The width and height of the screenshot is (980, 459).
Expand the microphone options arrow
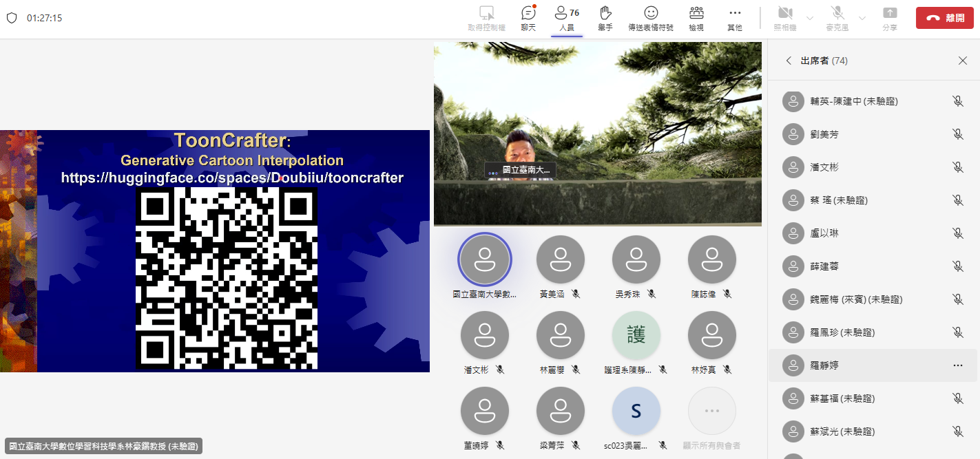tap(862, 18)
